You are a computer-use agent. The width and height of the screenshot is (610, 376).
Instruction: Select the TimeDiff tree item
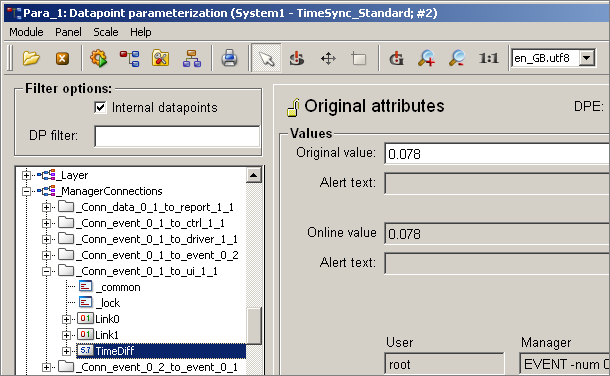coord(115,351)
